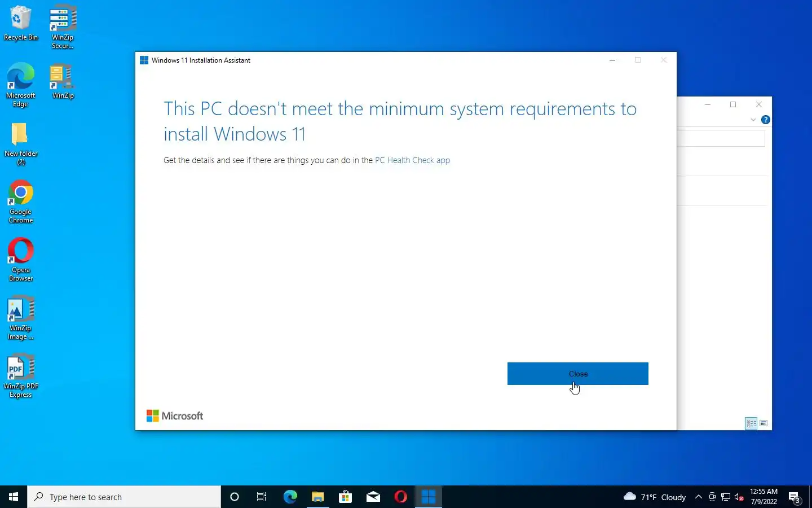
Task: Click the search field in background Explorer window
Action: [x=721, y=138]
